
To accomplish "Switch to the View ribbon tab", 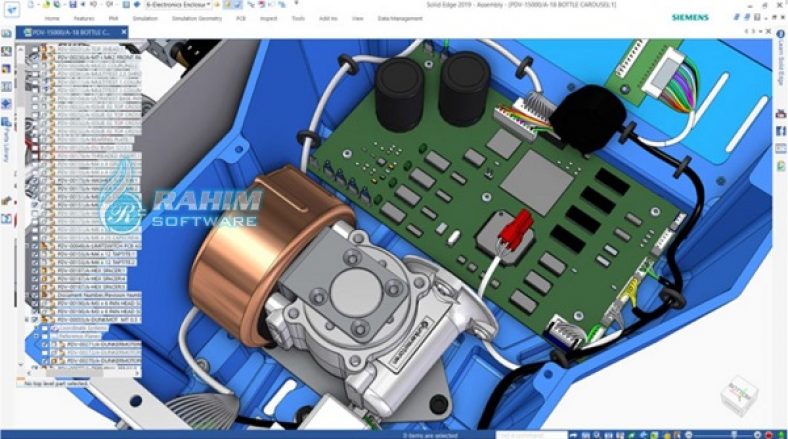I will (357, 19).
